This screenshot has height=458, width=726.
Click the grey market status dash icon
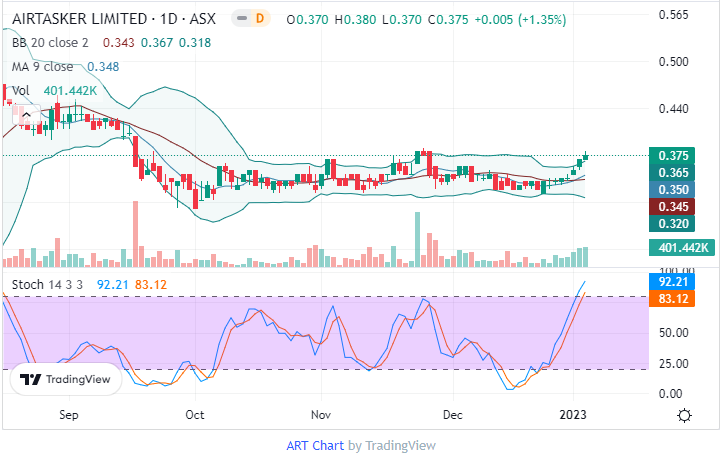pyautogui.click(x=241, y=19)
